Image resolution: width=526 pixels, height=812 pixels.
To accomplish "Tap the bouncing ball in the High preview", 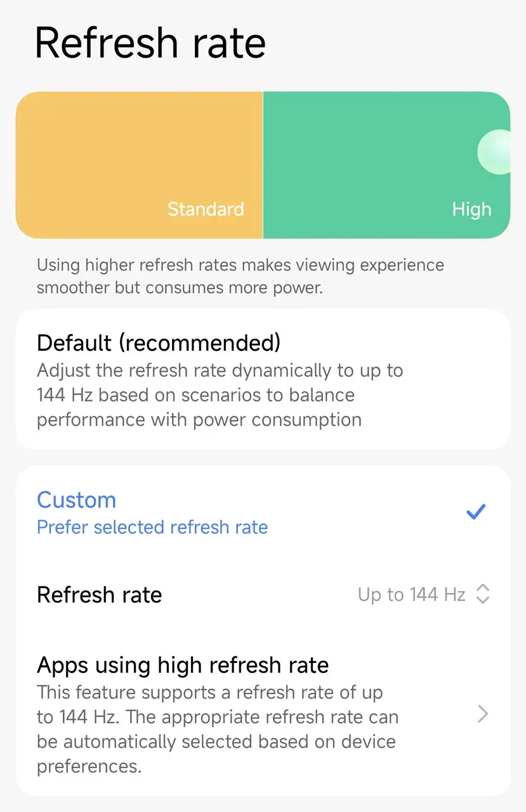I will (x=495, y=152).
